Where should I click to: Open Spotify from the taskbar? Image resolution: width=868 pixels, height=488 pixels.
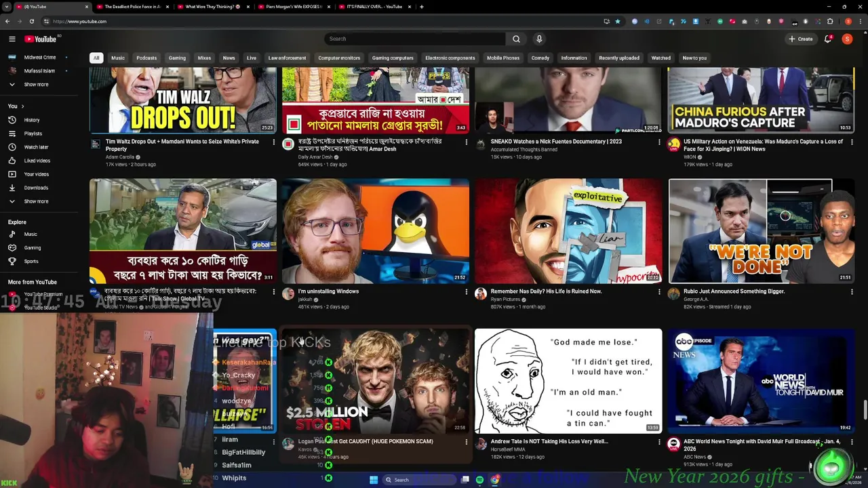[x=479, y=480]
